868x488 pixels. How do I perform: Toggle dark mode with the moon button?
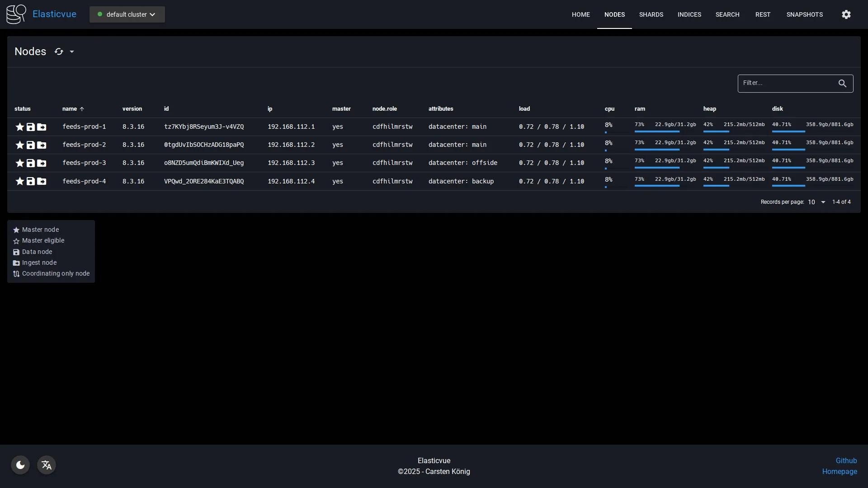click(x=20, y=465)
